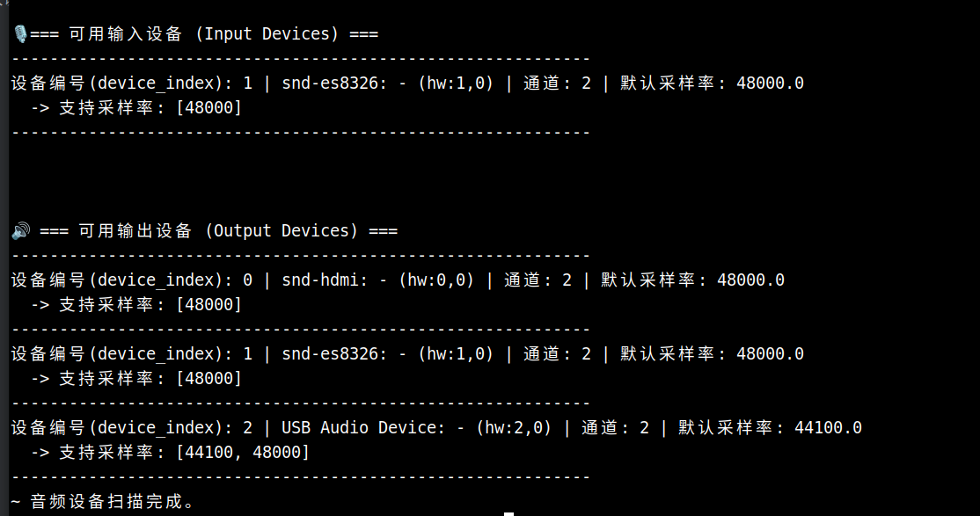Click snd-es8326 in the input devices section
The width and height of the screenshot is (980, 516).
point(333,84)
